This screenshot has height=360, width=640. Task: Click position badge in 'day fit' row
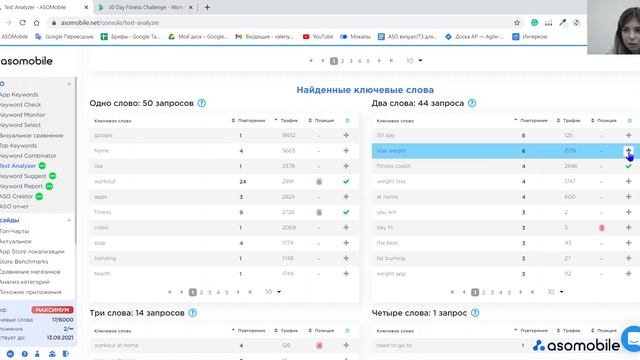pyautogui.click(x=602, y=228)
